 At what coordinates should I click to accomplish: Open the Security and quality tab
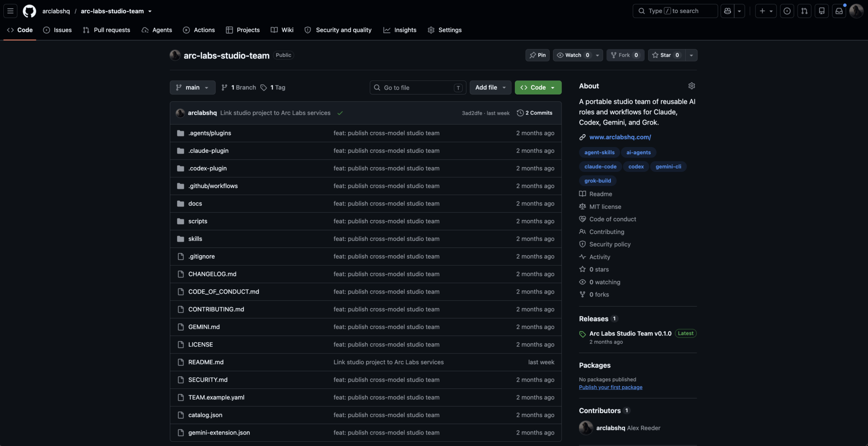coord(338,30)
